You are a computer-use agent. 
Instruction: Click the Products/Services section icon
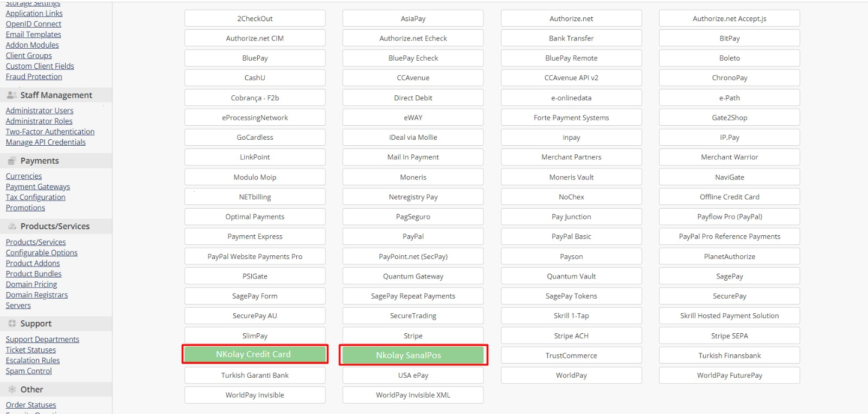[x=11, y=227]
